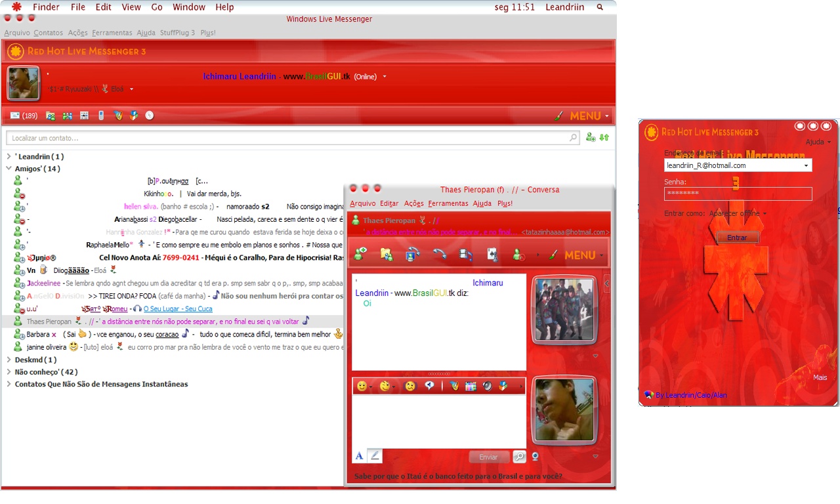
Task: Click the games cards icon in conversation toolbar
Action: point(492,255)
